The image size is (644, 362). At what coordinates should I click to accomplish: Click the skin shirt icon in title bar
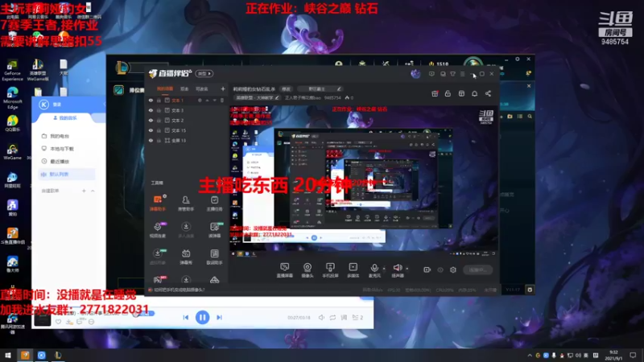tap(452, 74)
